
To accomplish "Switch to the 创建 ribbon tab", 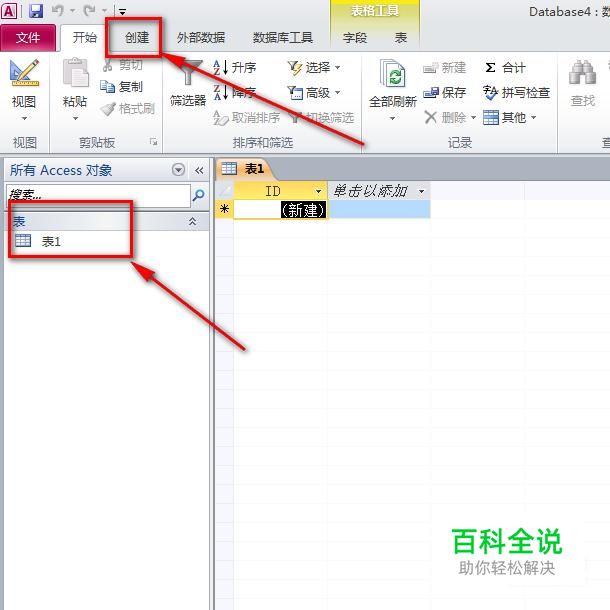I will pyautogui.click(x=137, y=38).
